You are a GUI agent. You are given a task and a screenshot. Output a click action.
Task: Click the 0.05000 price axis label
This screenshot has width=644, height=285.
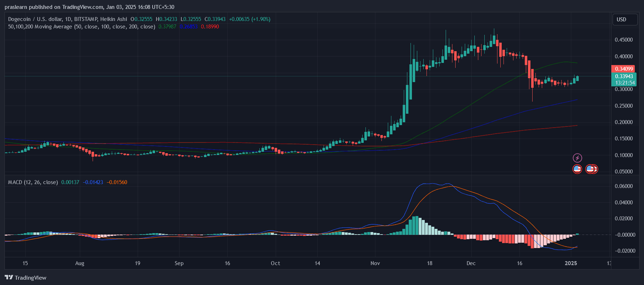tap(623, 172)
